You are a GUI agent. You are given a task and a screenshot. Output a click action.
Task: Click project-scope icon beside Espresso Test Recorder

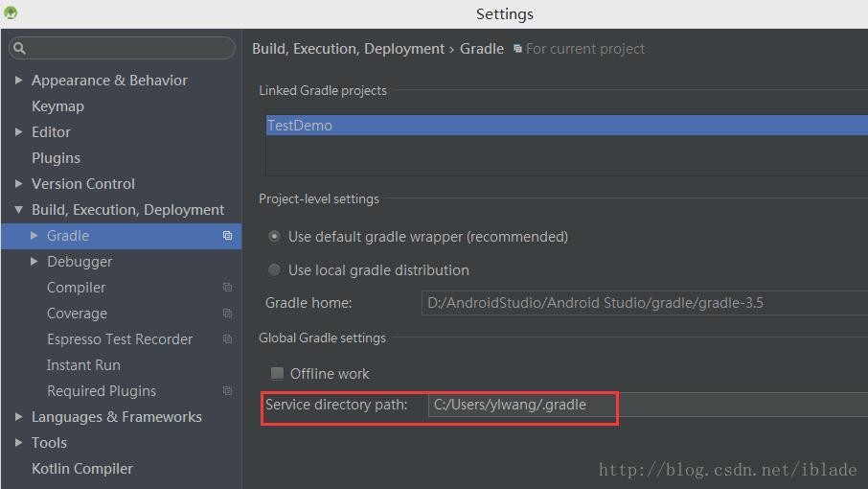[227, 339]
